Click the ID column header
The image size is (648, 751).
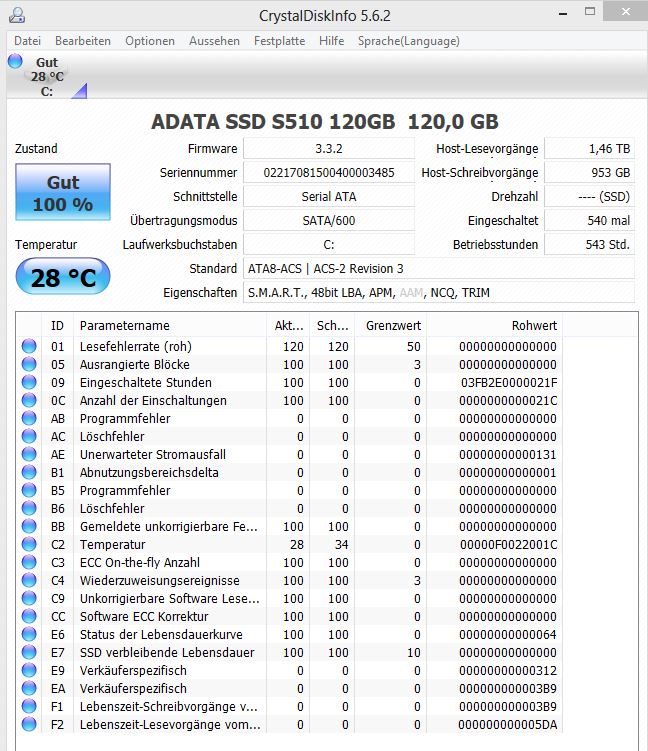click(57, 326)
